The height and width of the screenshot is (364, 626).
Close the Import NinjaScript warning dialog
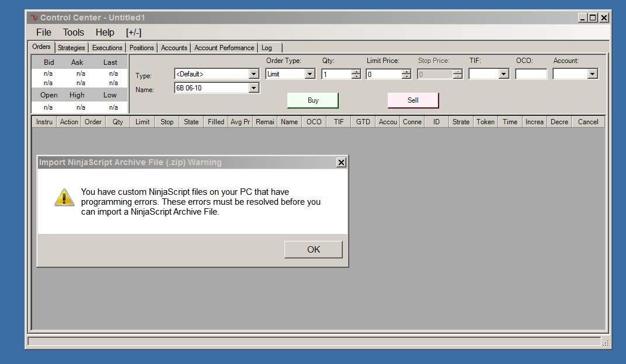[x=341, y=162]
